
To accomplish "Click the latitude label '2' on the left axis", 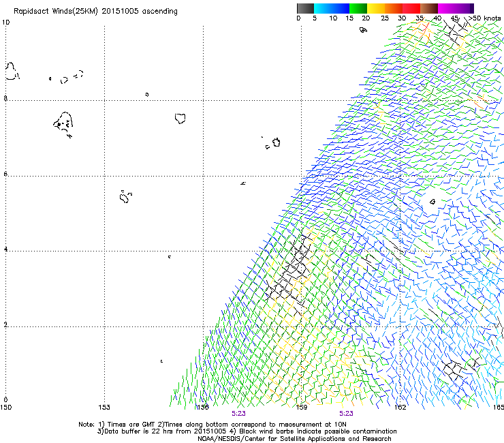I will (5, 325).
